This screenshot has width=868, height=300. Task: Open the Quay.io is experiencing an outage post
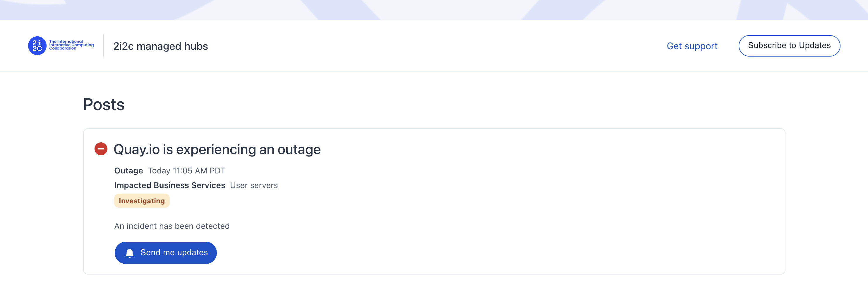pos(217,149)
